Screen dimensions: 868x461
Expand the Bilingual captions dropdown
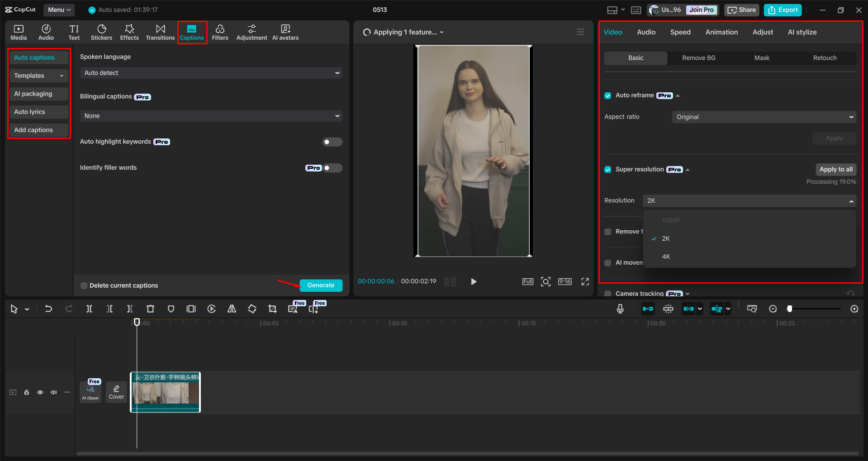tap(210, 116)
